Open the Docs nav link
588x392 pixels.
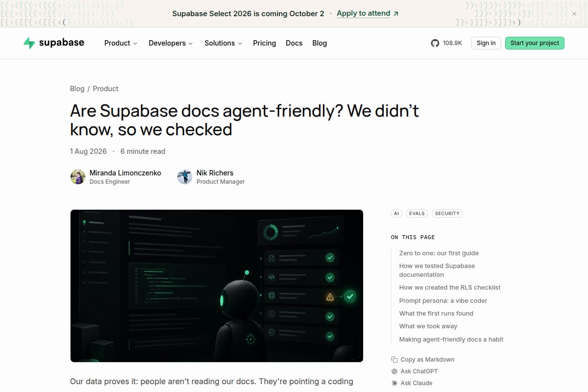[294, 43]
